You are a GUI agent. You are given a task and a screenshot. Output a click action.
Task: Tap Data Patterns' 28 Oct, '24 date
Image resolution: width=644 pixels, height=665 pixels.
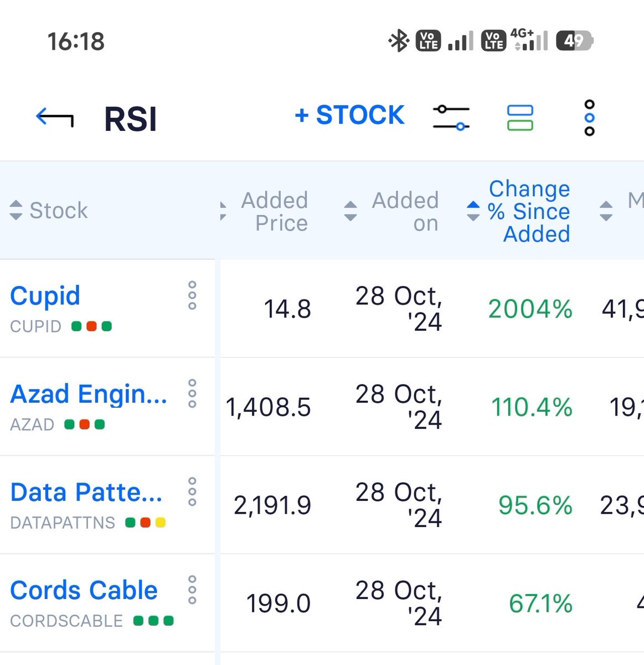398,505
